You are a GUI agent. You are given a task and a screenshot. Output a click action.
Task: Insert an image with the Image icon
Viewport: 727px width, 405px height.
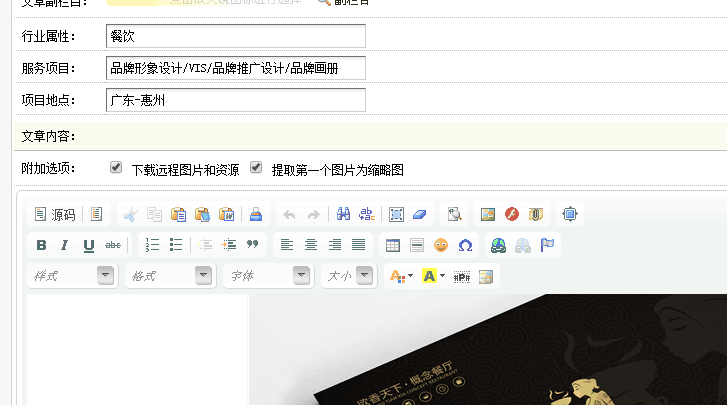pos(488,215)
